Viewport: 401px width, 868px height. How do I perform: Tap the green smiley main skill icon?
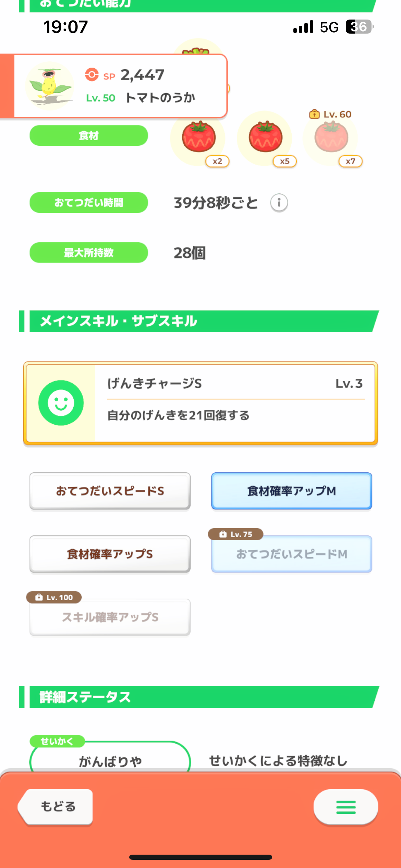pyautogui.click(x=61, y=403)
